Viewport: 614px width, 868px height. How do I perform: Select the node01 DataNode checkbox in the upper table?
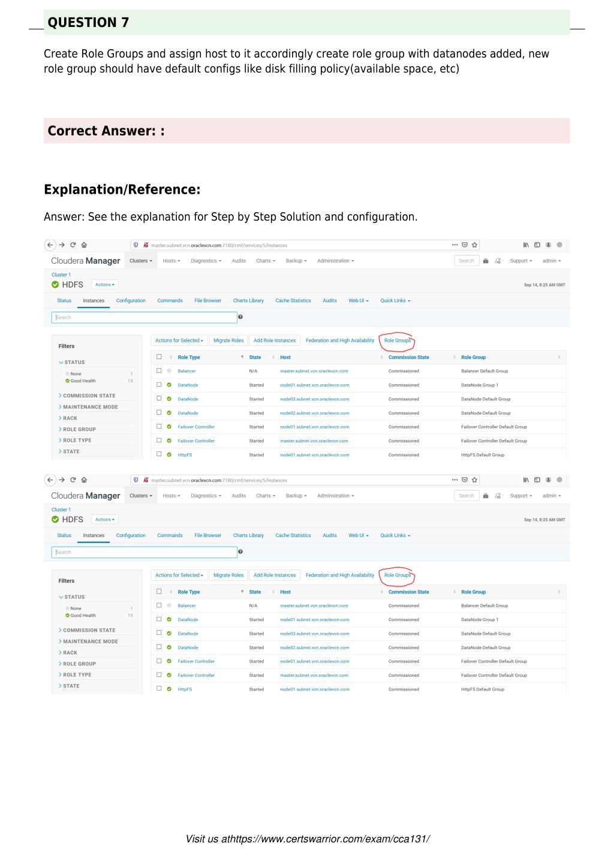pos(159,384)
